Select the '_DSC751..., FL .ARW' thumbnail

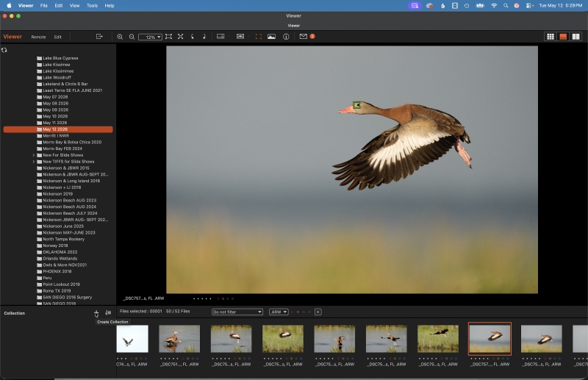pyautogui.click(x=179, y=339)
